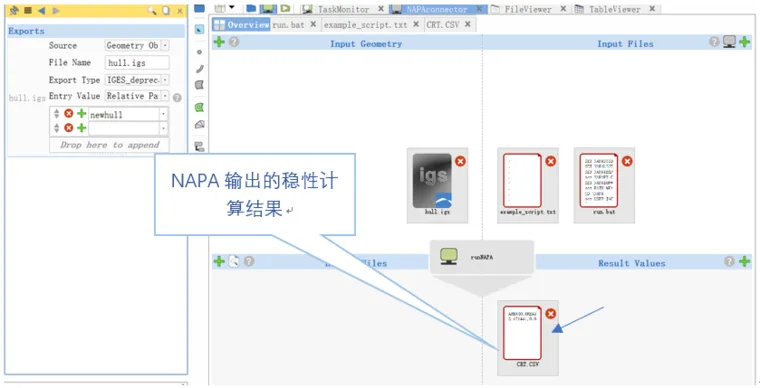Close the example_script.txt sub-tab
Viewport: 760px width, 388px height.
[x=416, y=24]
